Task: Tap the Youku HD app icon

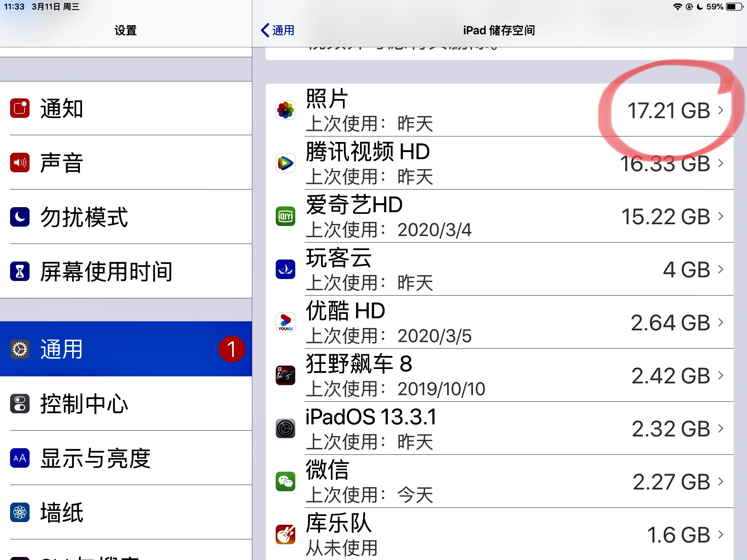Action: tap(285, 322)
